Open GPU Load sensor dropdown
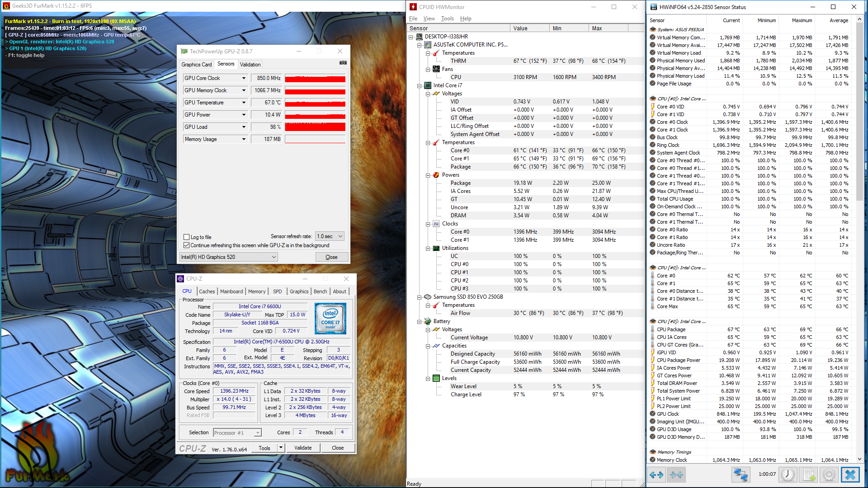 244,127
